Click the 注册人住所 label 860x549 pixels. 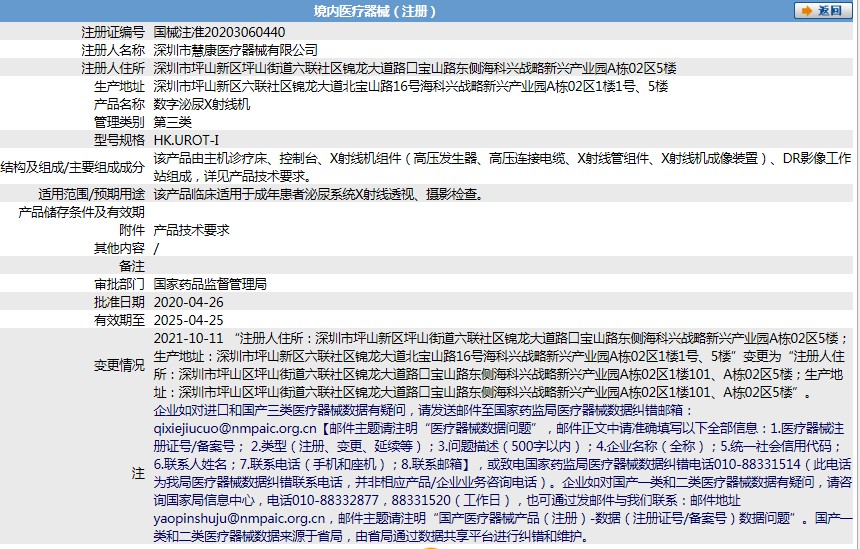click(113, 69)
